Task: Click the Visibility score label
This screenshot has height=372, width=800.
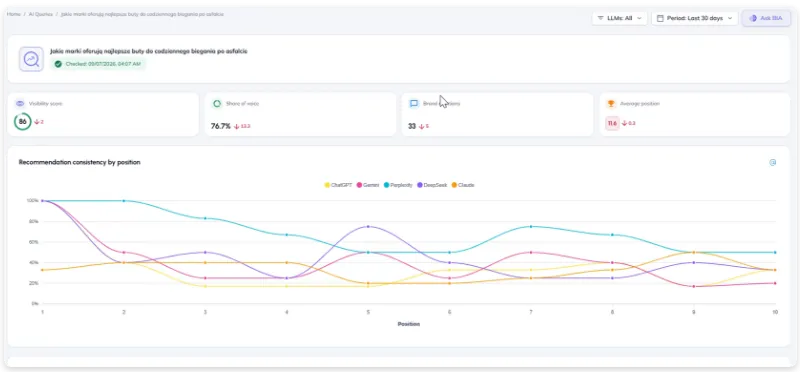Action: [x=46, y=104]
